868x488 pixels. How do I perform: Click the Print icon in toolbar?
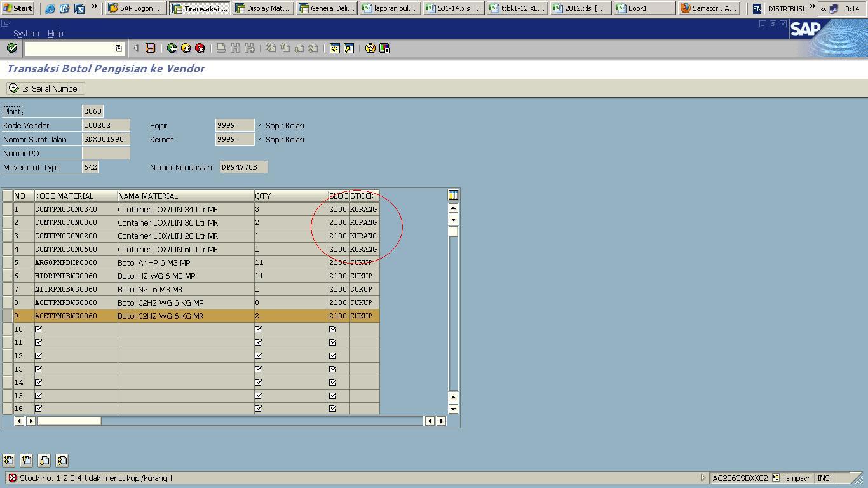pyautogui.click(x=221, y=48)
